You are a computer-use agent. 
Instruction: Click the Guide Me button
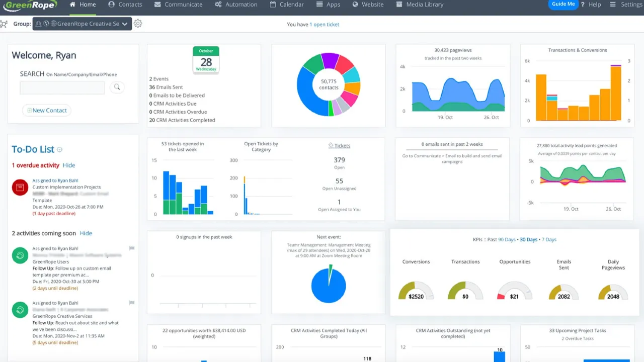[563, 5]
